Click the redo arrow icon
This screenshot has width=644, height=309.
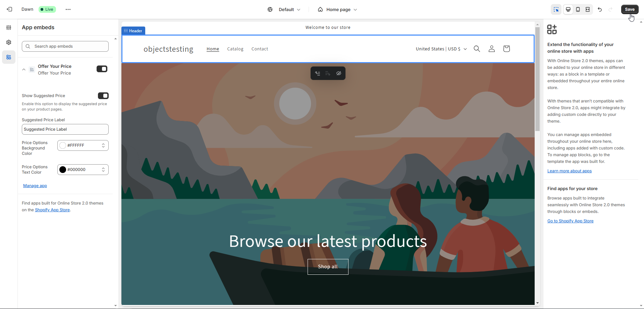pyautogui.click(x=610, y=9)
